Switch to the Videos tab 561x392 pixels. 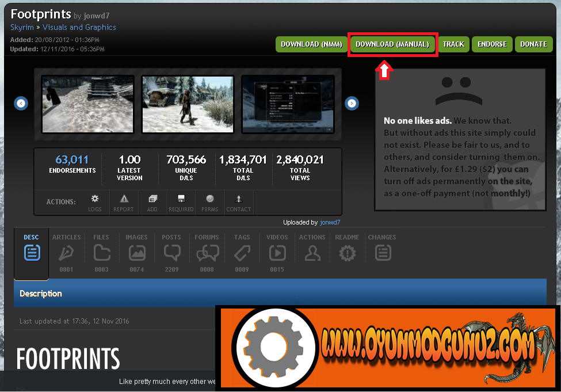pos(277,253)
